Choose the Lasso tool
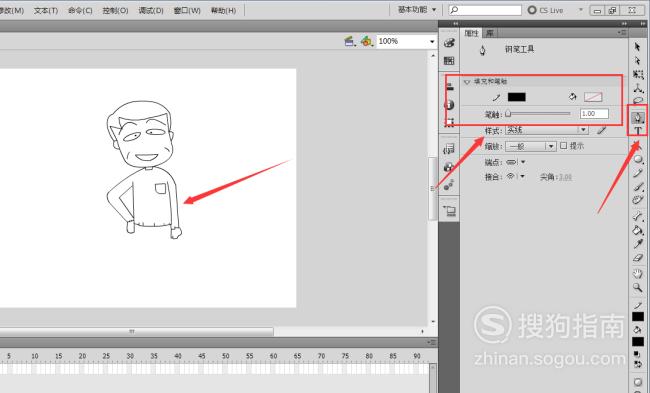This screenshot has height=393, width=650. click(638, 100)
